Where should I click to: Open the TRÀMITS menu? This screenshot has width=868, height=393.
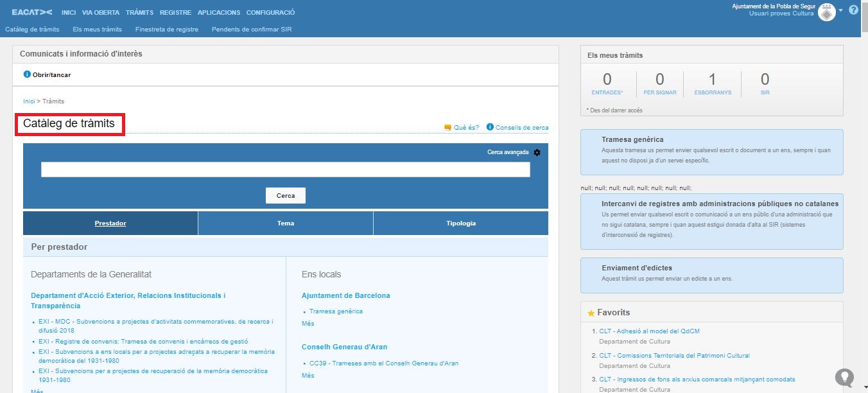pyautogui.click(x=139, y=12)
